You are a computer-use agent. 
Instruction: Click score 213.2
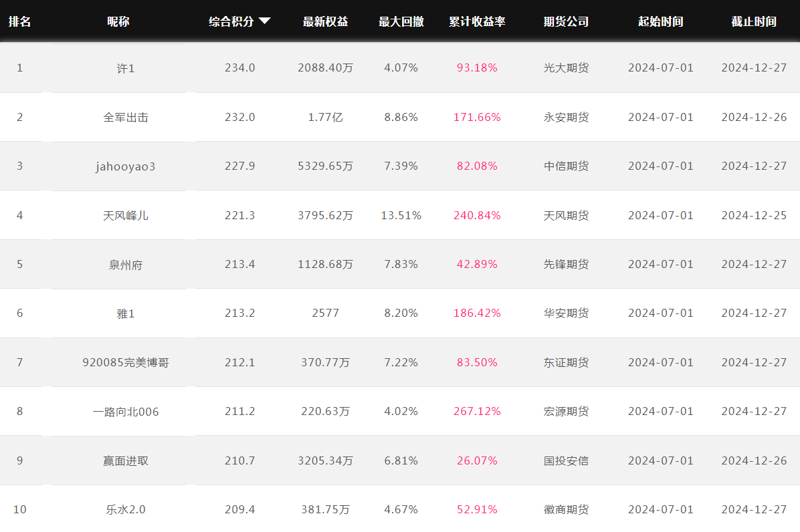[x=239, y=313]
